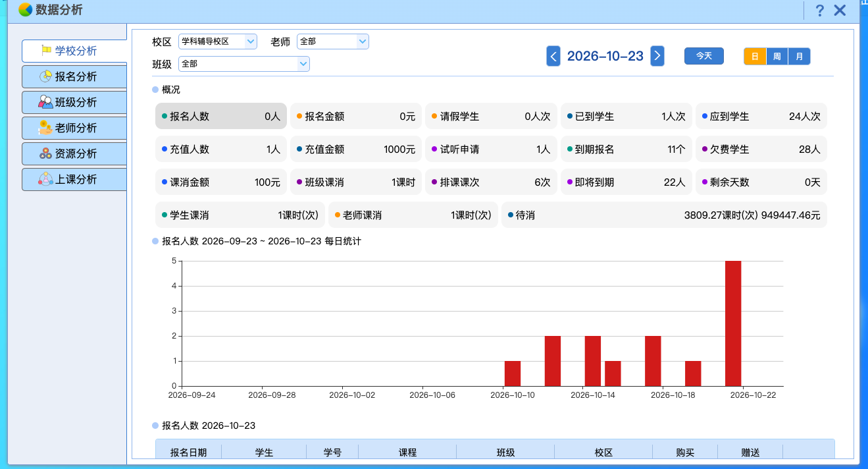Select the 排课课次 card

[x=491, y=182]
